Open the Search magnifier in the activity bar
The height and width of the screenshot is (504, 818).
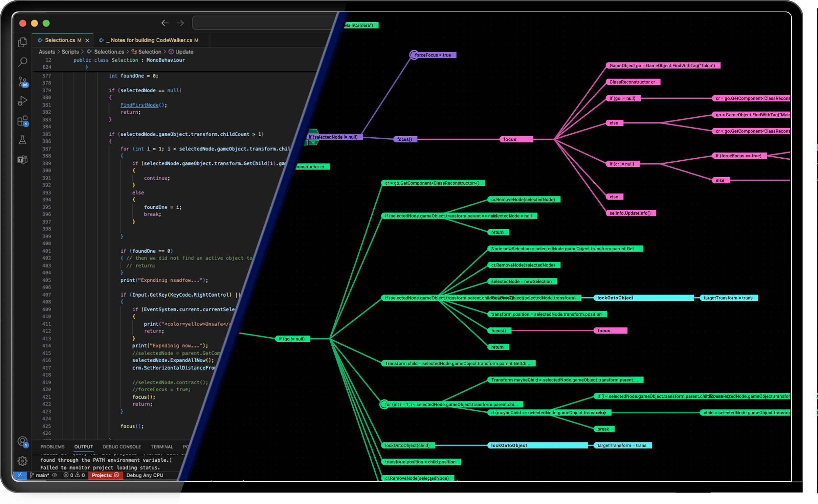[x=22, y=62]
